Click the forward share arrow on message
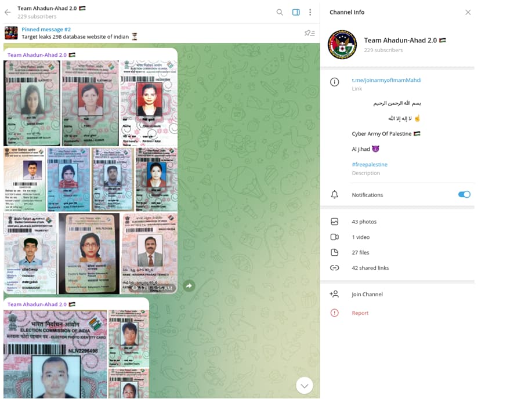The height and width of the screenshot is (399, 532). 189,286
